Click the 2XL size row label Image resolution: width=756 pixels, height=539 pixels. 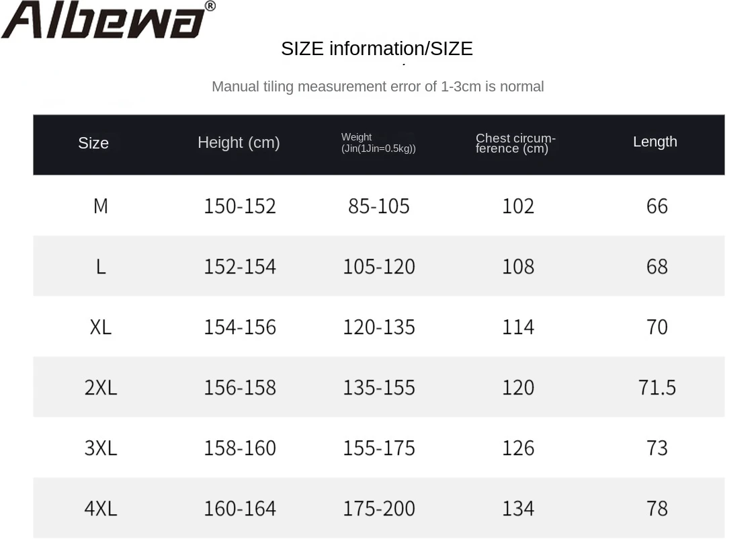101,388
